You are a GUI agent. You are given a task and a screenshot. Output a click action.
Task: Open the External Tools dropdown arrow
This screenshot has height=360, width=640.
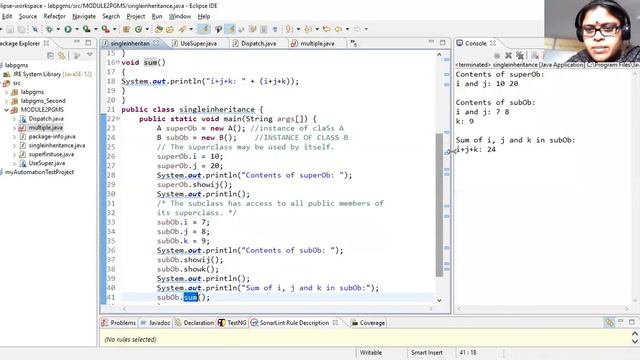click(x=114, y=29)
